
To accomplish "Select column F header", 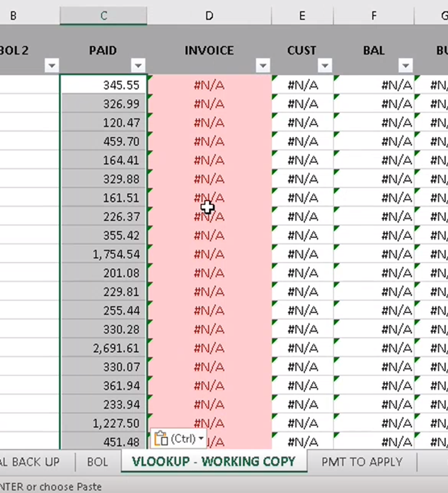I will (374, 15).
